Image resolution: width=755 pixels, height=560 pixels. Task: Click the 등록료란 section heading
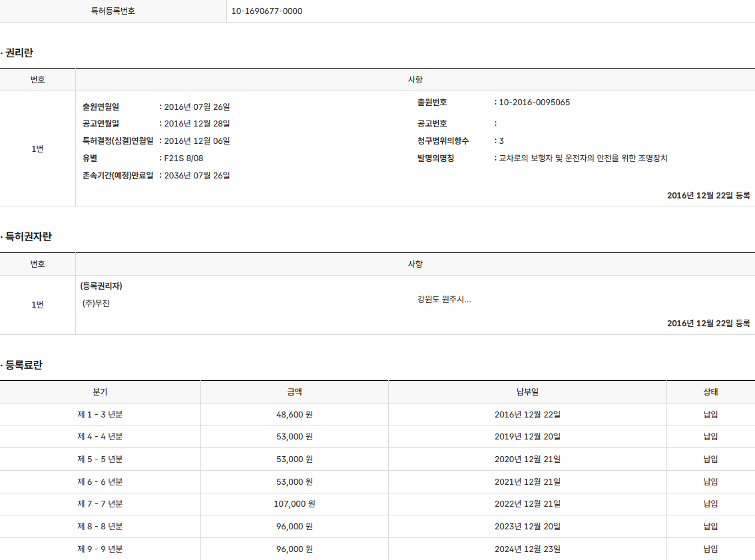[23, 365]
